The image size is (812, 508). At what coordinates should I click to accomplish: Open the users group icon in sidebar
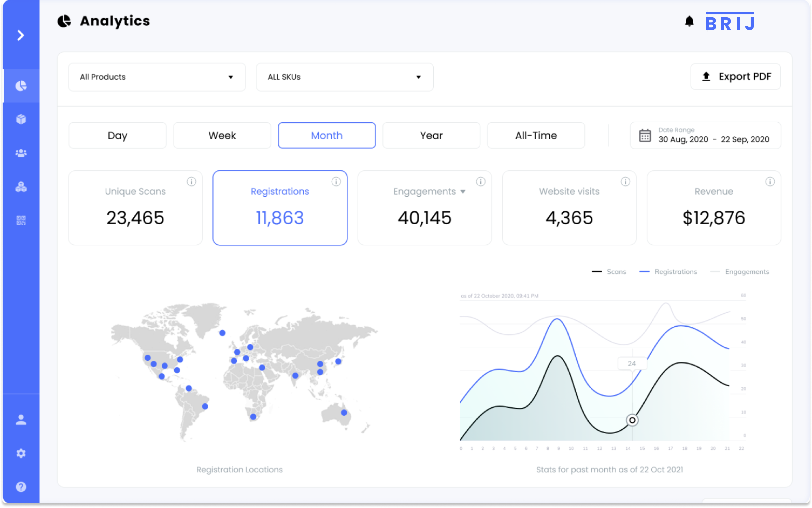click(21, 153)
